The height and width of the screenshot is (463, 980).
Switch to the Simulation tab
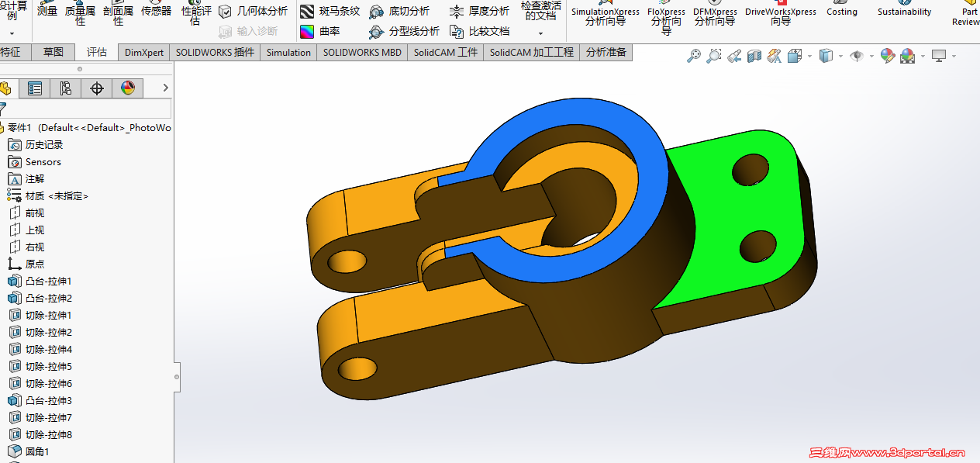click(x=288, y=52)
